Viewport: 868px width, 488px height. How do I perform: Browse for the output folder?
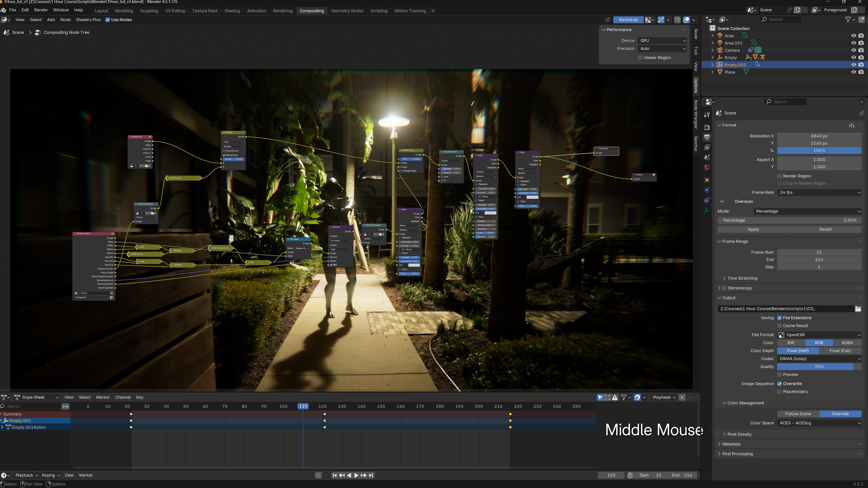[x=858, y=309]
